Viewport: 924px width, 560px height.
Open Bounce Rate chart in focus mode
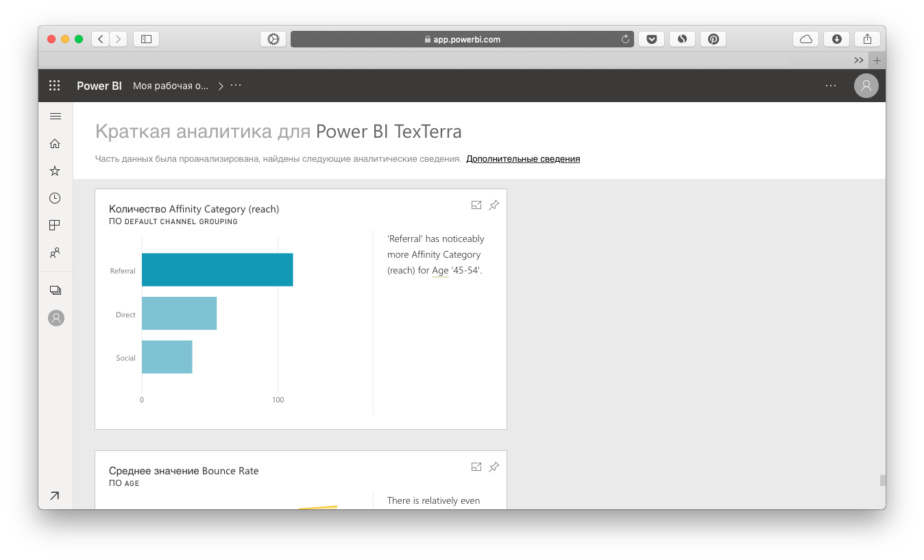[x=476, y=467]
